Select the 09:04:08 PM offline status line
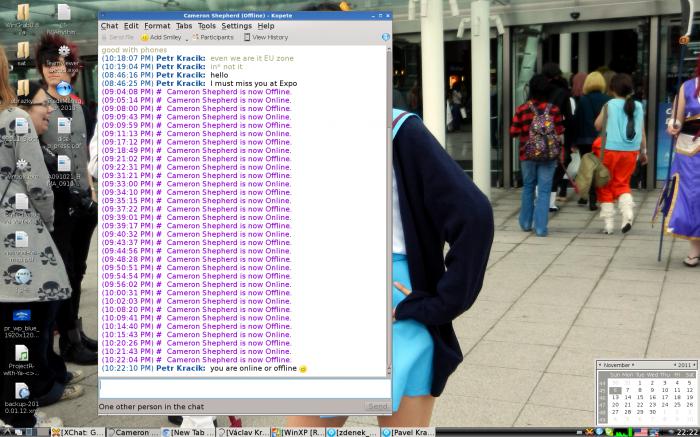 [196, 92]
